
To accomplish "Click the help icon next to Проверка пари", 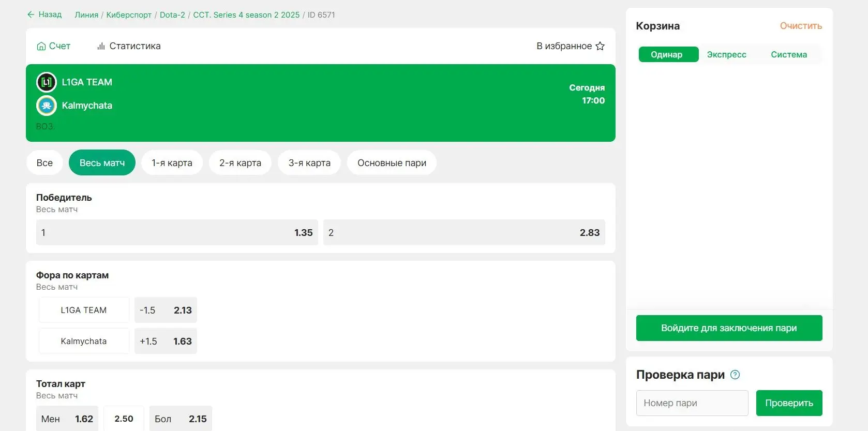I will (735, 375).
